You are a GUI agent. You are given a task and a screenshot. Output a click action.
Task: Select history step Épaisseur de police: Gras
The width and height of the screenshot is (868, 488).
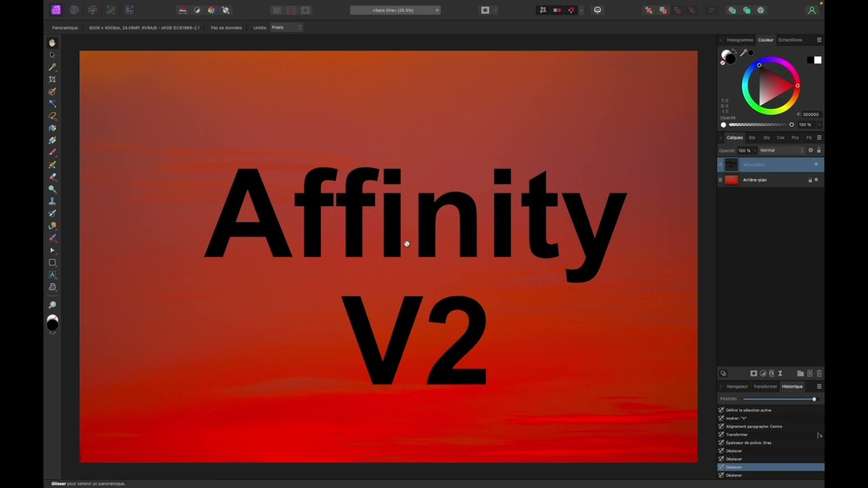(771, 443)
